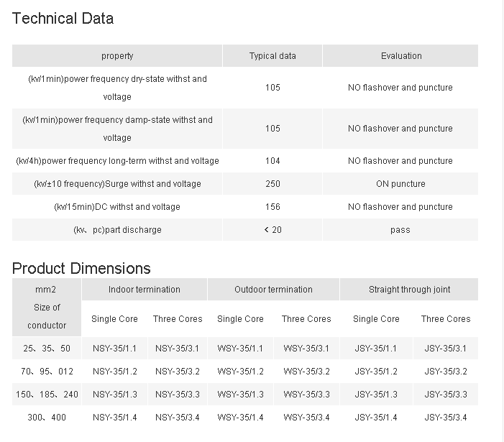Click the 'Outdoor termination' header cell
Screen dimensions: 504x442
(273, 290)
